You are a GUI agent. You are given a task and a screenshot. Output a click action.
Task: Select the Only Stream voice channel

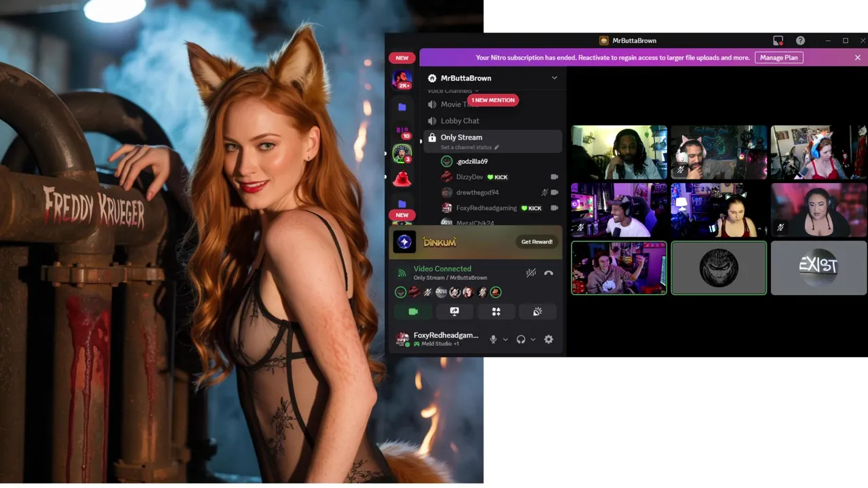pyautogui.click(x=492, y=141)
